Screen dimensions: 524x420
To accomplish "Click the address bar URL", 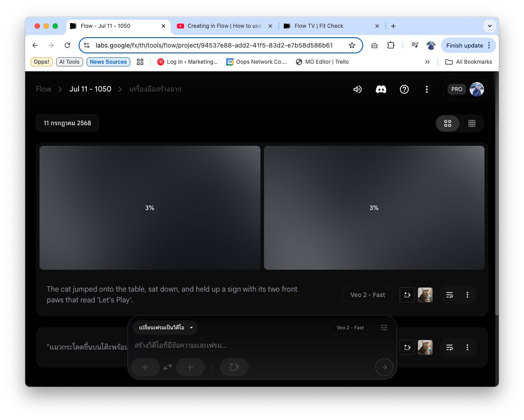I will click(x=214, y=45).
